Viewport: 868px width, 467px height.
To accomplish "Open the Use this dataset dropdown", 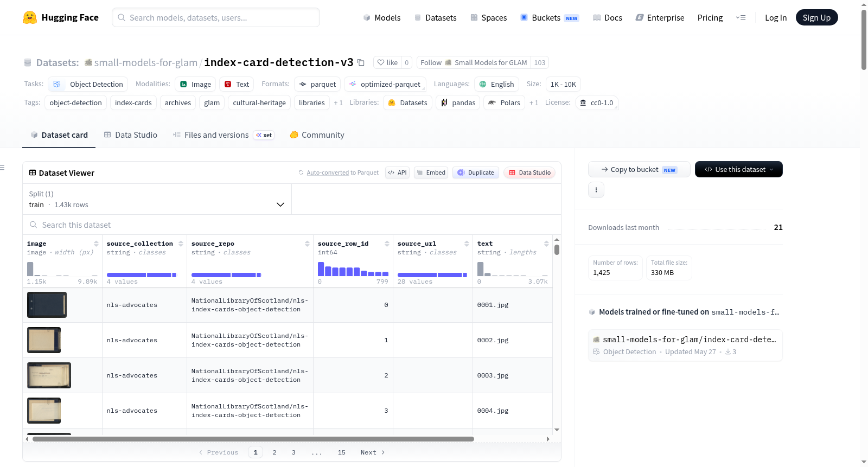I will click(x=739, y=169).
